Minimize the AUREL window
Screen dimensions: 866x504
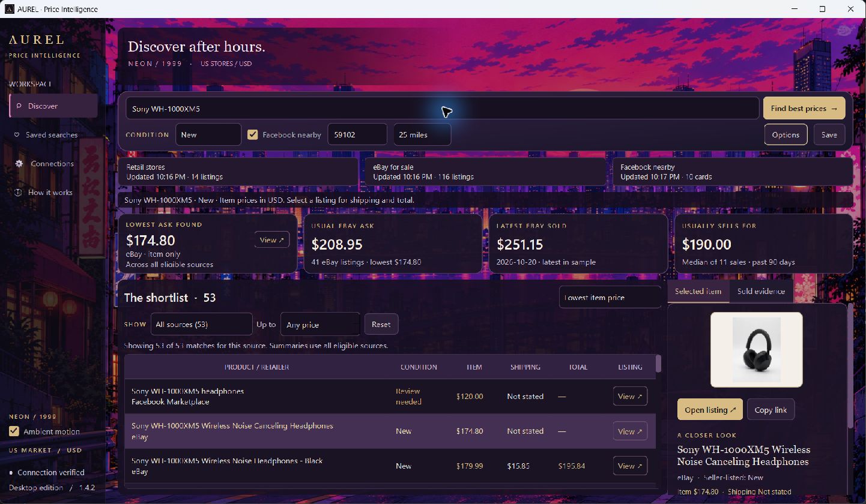795,9
